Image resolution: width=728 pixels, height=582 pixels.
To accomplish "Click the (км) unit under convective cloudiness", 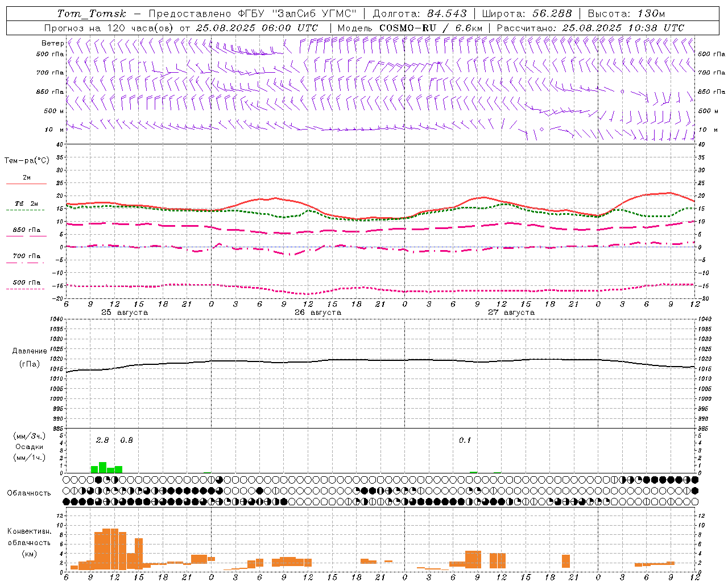I will pos(29,554).
